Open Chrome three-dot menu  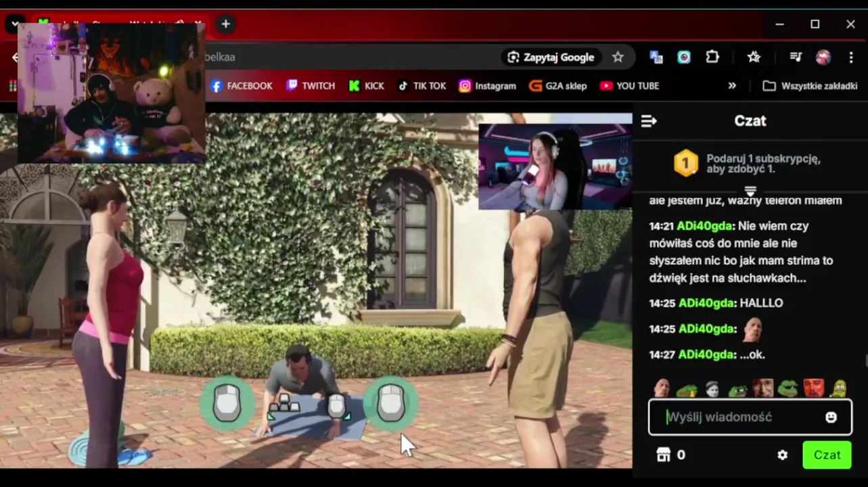(x=851, y=57)
